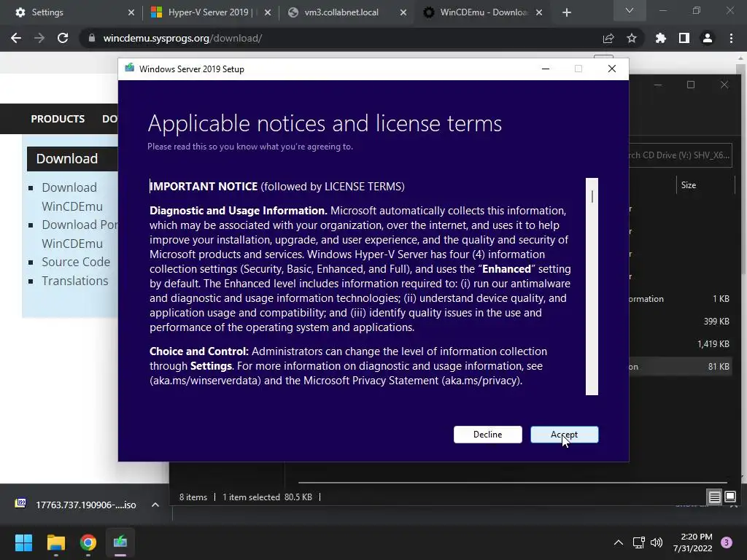
Task: Click the setup window title icon
Action: click(130, 68)
